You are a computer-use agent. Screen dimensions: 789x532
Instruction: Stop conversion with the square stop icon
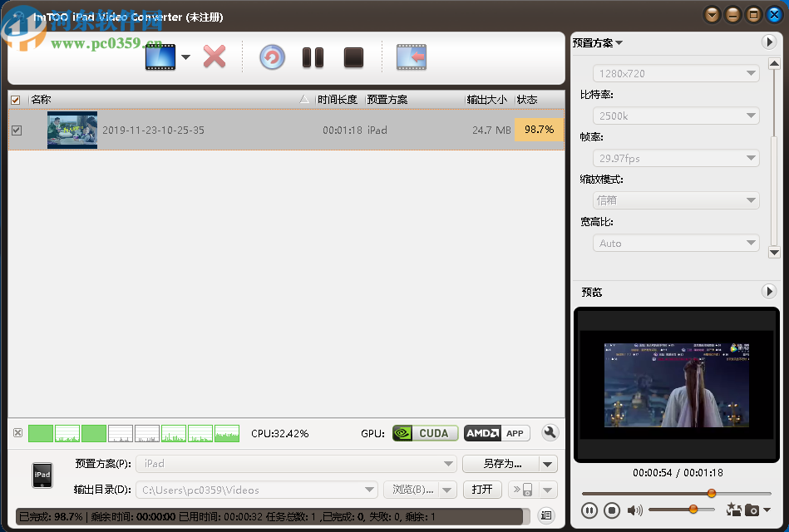(x=353, y=57)
